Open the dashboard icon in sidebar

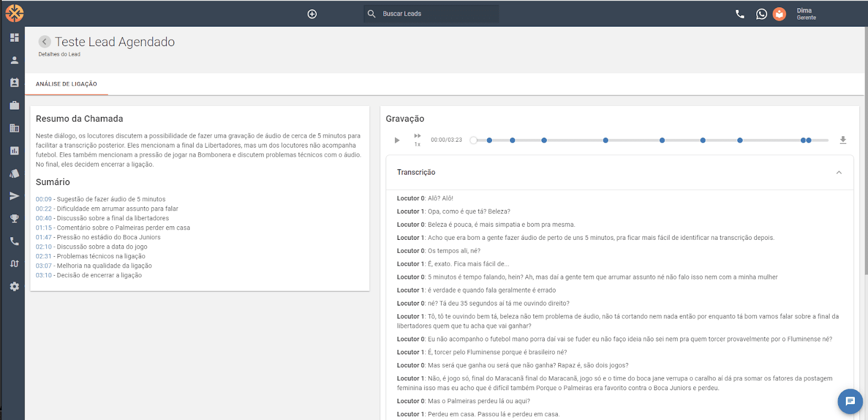click(x=15, y=37)
